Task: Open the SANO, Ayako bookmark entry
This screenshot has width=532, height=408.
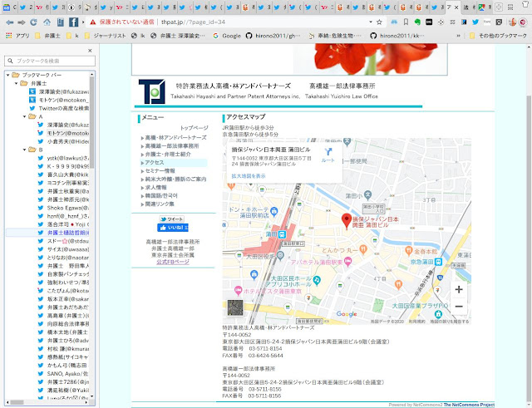Action: (x=63, y=373)
